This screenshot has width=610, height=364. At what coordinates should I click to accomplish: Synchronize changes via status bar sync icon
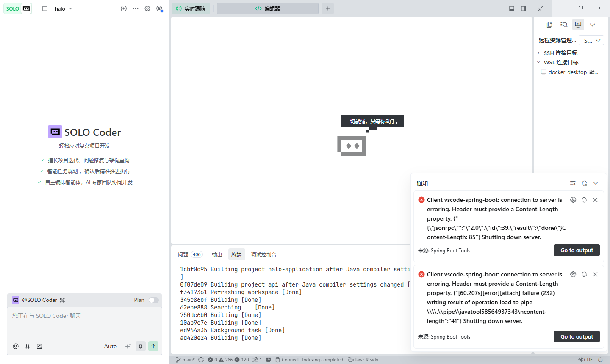pyautogui.click(x=201, y=360)
